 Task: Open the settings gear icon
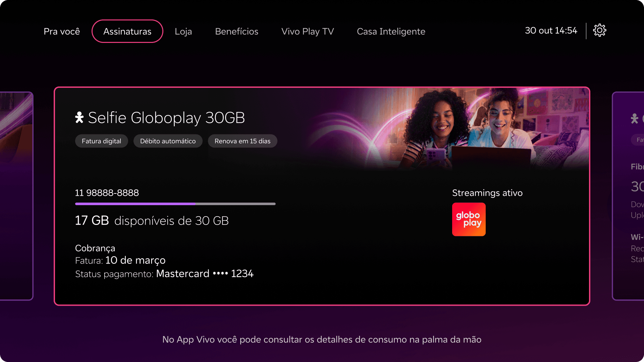599,31
